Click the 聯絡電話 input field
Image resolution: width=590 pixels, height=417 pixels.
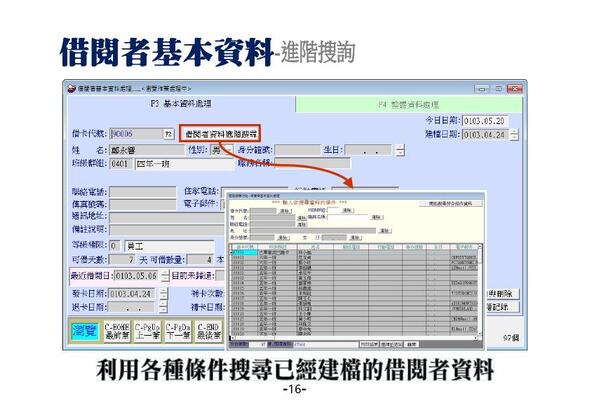[x=143, y=192]
